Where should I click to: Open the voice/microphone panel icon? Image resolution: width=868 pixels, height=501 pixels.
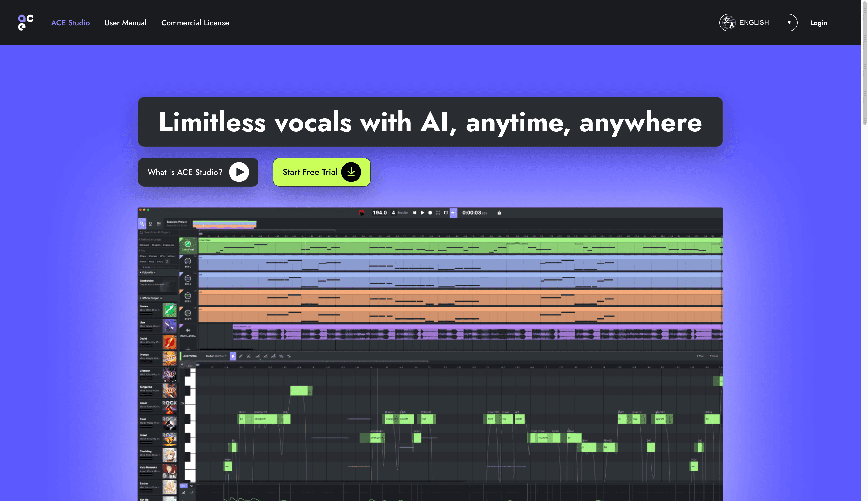pos(150,224)
